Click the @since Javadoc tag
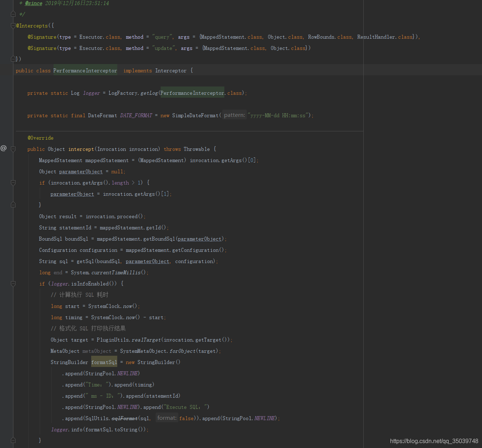482x448 pixels. (34, 3)
